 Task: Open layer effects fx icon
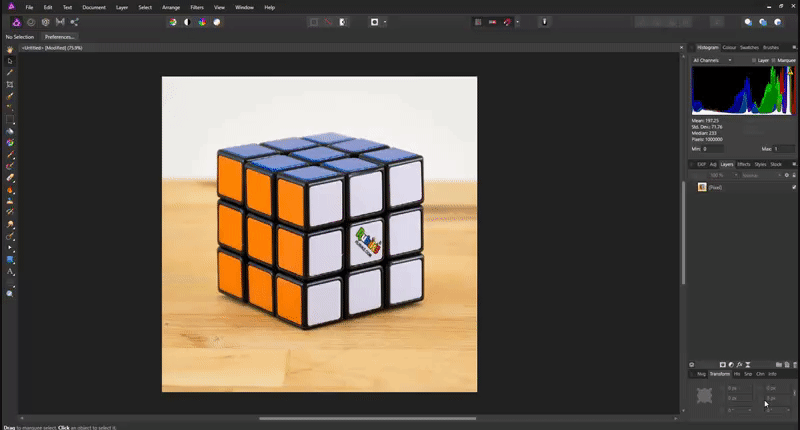tap(739, 365)
